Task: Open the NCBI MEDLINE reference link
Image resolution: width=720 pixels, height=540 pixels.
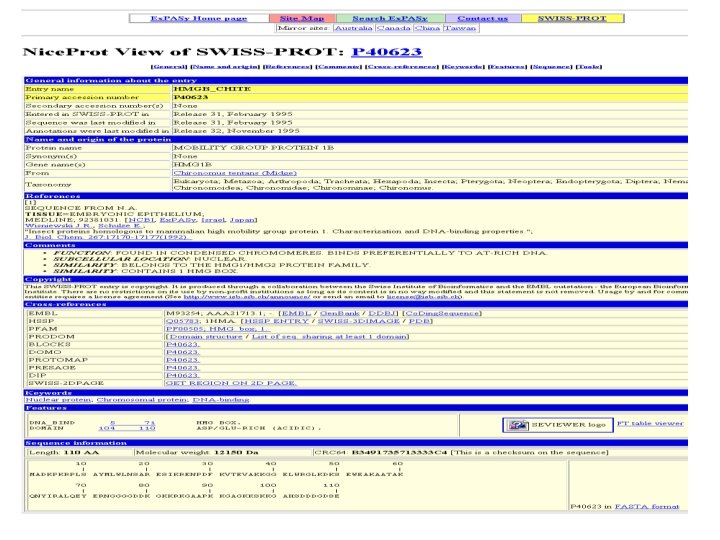Action: point(141,220)
